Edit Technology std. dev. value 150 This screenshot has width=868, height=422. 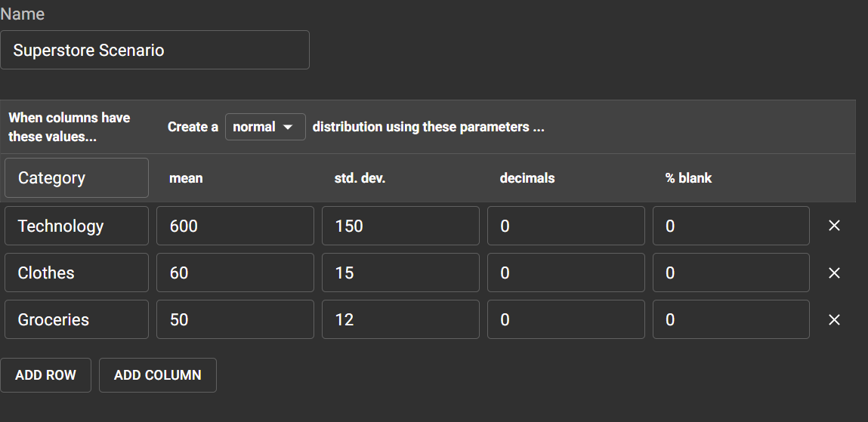click(x=400, y=226)
